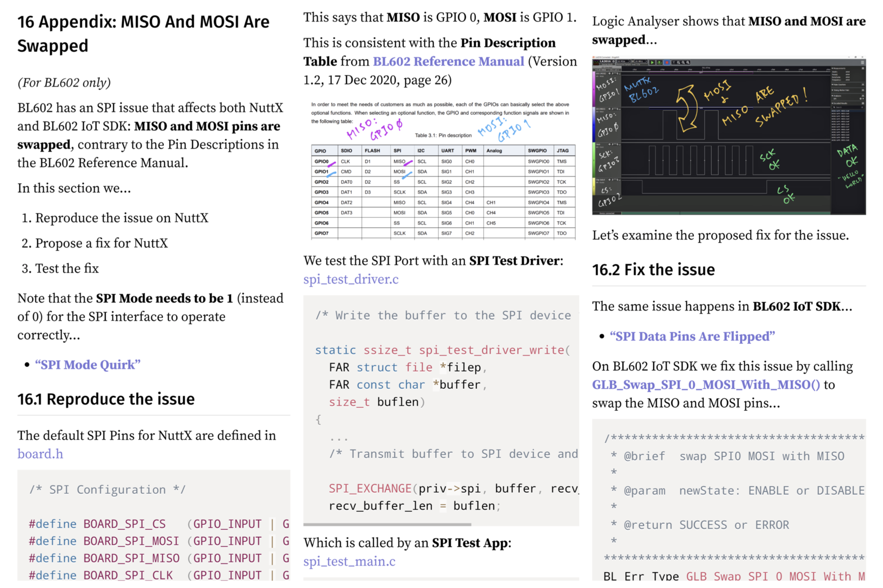Viewport: 883px width, 588px height.
Task: Click the zoom magnifier icon in analyser toolbar
Action: [679, 62]
